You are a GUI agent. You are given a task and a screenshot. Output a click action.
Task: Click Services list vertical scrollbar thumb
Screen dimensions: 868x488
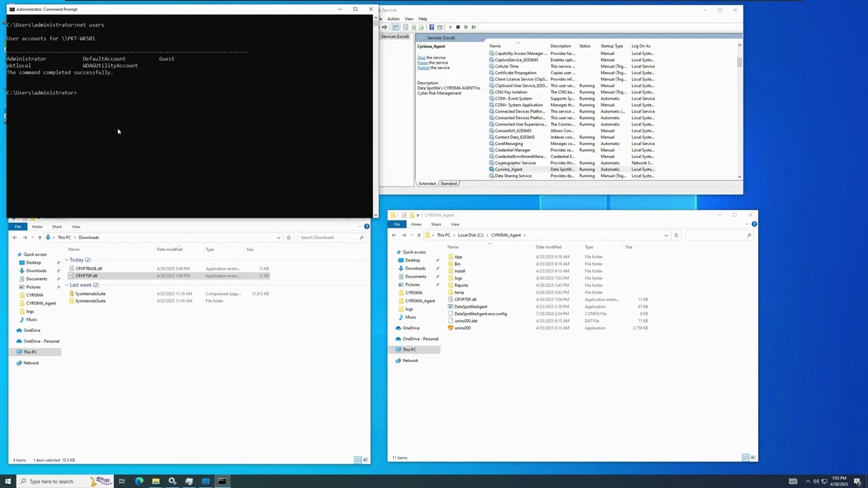pos(739,62)
